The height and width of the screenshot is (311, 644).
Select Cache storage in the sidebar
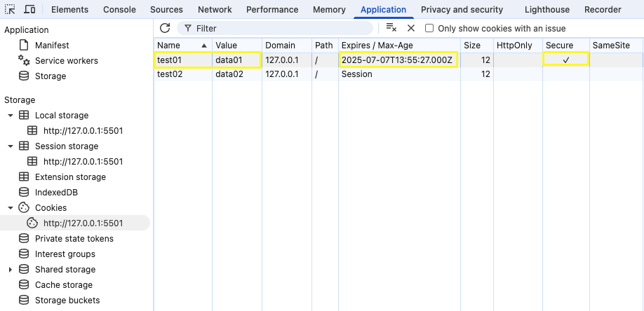[63, 285]
